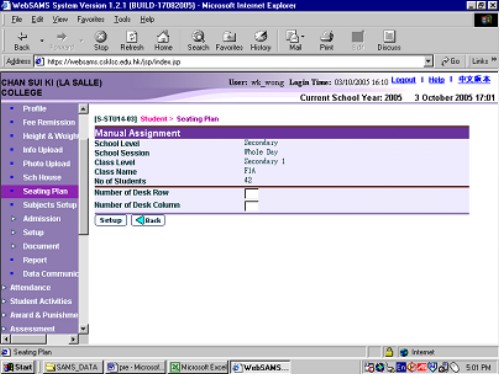Click the page icon in address bar
The height and width of the screenshot is (375, 500).
(x=39, y=61)
